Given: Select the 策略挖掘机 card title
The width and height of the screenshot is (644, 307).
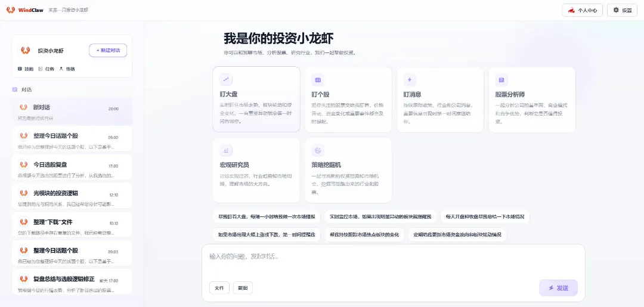Looking at the screenshot, I should click(326, 165).
